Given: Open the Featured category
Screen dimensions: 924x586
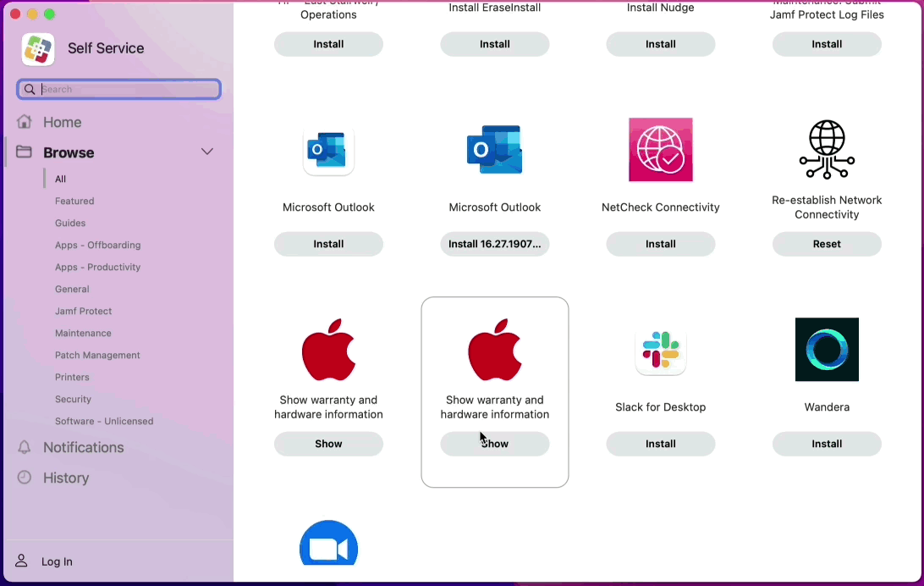Looking at the screenshot, I should [74, 201].
